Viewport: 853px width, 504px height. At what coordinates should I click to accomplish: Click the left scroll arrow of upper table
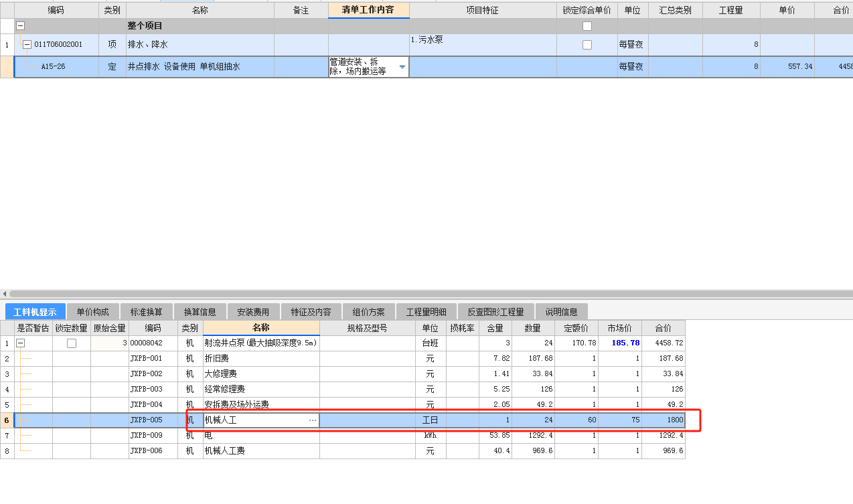pos(4,294)
